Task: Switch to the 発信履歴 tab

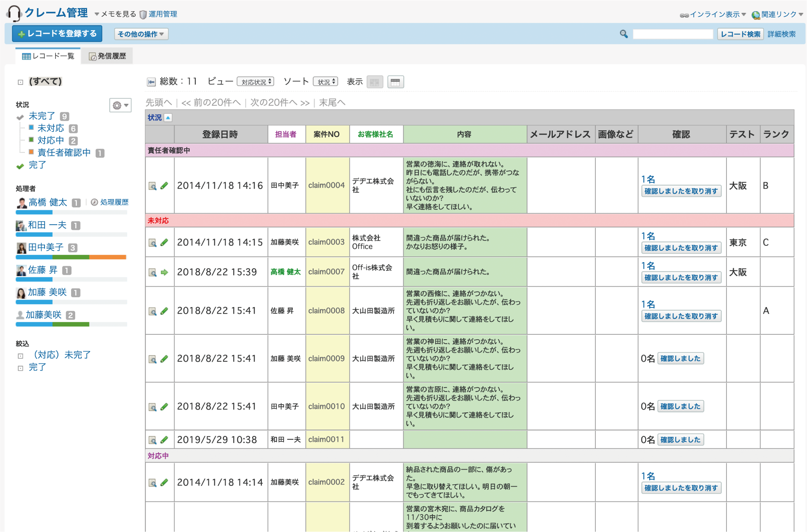Action: [x=107, y=56]
